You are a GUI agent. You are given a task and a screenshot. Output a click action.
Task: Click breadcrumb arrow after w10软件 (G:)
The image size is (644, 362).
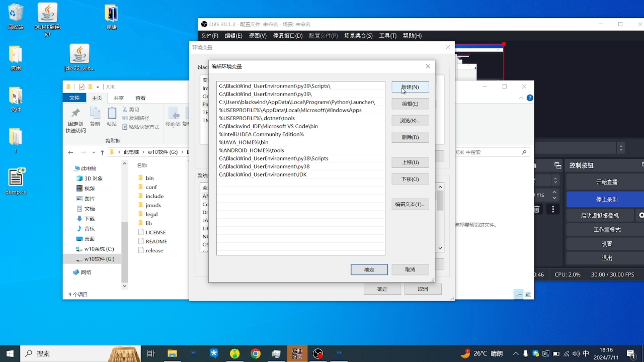coord(182,152)
